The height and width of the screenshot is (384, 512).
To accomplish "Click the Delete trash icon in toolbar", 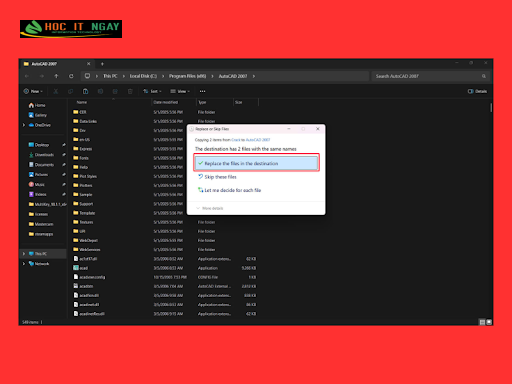I will [x=130, y=91].
